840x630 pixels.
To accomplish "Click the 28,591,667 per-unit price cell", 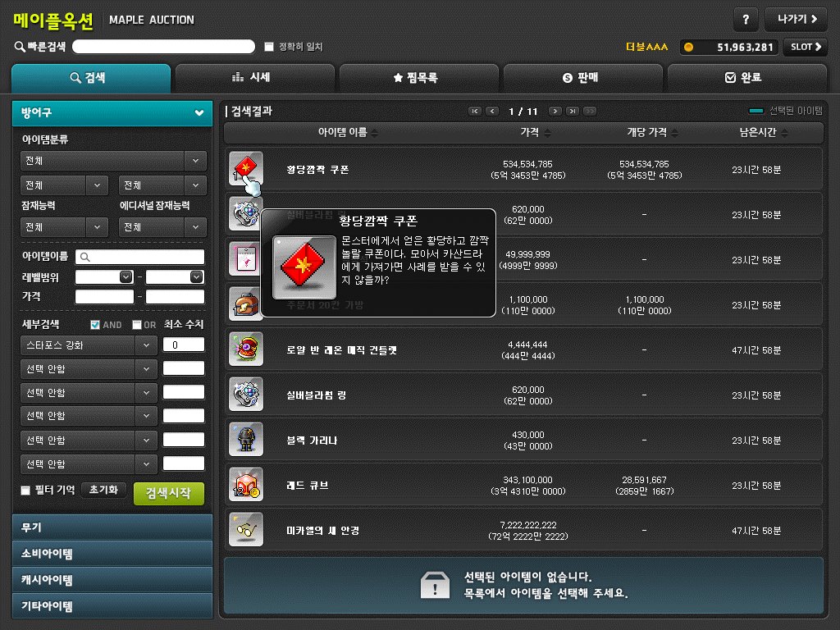I will (x=645, y=486).
